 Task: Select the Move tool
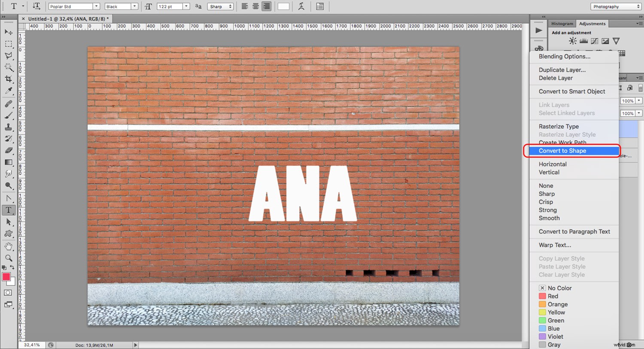(x=9, y=32)
